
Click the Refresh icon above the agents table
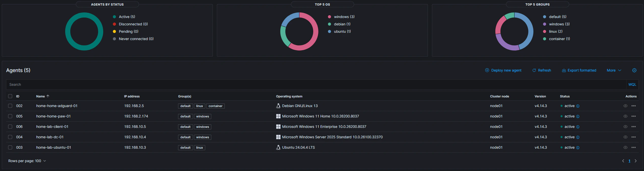(534, 70)
